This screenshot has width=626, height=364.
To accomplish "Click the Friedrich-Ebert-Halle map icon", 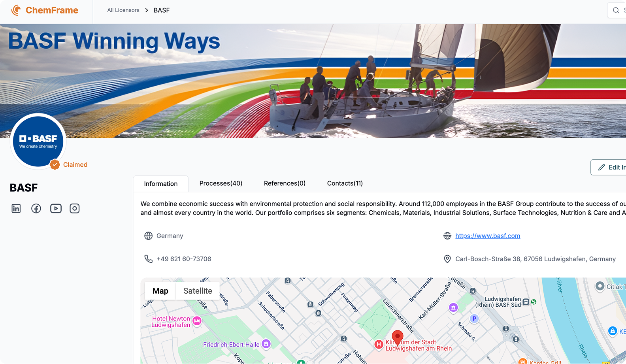I will [266, 344].
